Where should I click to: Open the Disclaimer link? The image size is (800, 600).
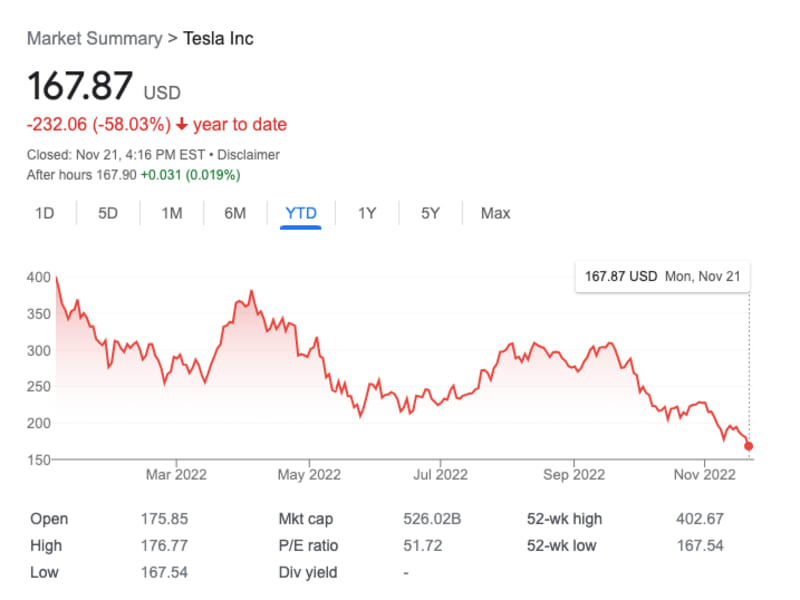[x=249, y=155]
